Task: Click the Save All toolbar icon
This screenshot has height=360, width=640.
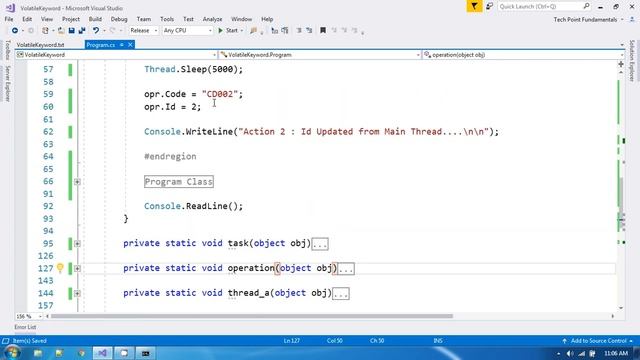Action: point(82,31)
